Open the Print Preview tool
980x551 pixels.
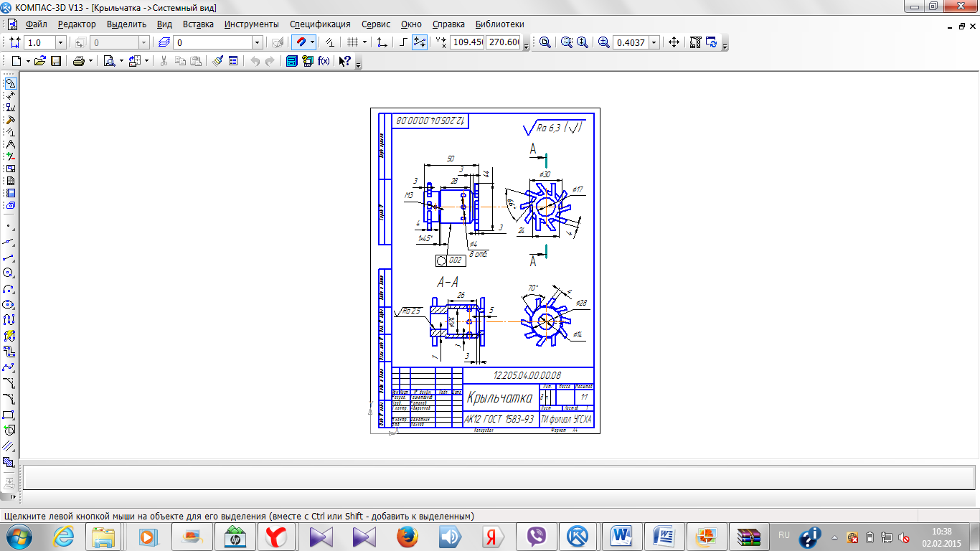tap(110, 61)
